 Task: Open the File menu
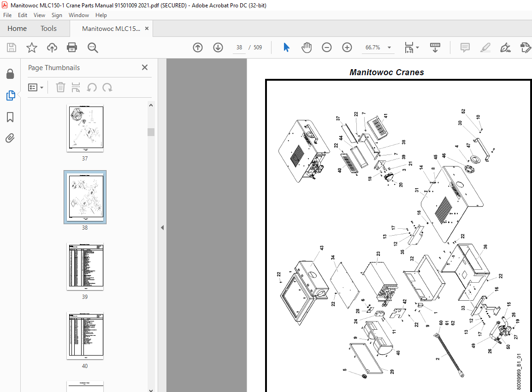[x=7, y=15]
